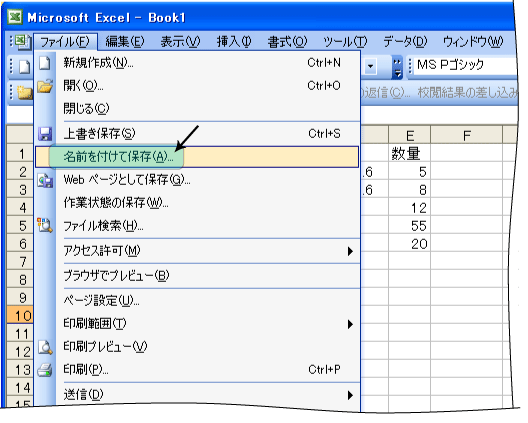Choose ブラウザでプレビュー(B)
Viewport: 528px width, 423px height.
click(x=197, y=276)
